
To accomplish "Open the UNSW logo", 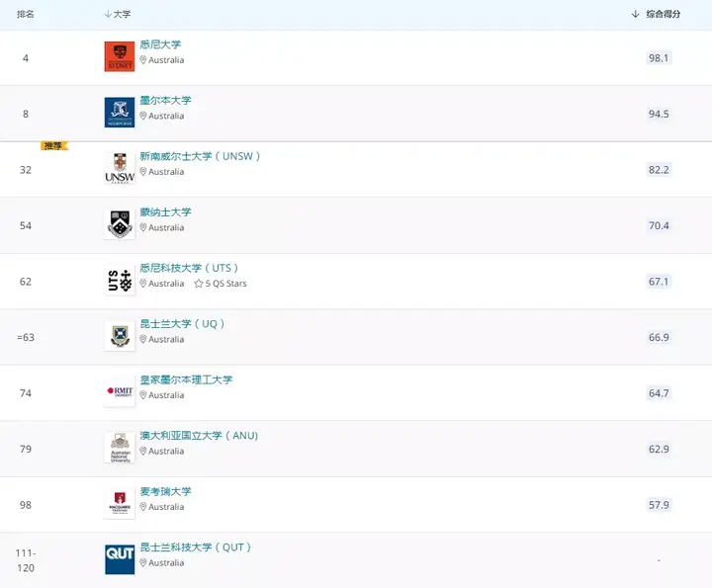I will pyautogui.click(x=120, y=168).
